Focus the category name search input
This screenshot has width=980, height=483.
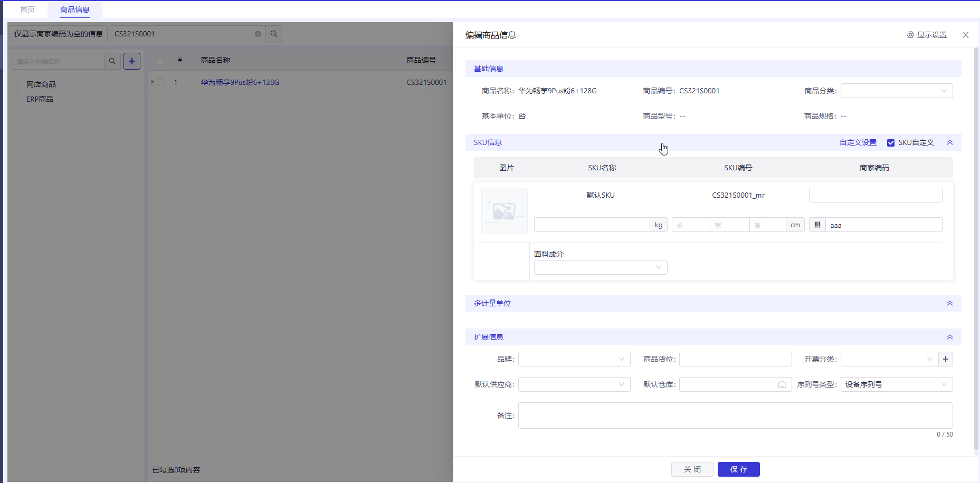click(58, 61)
